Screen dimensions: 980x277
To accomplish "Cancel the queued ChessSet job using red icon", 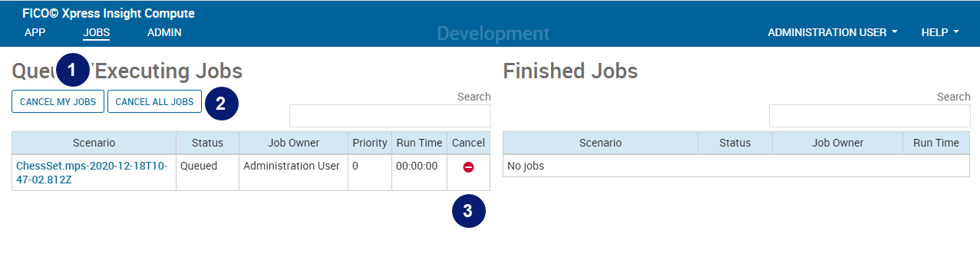I will point(468,167).
